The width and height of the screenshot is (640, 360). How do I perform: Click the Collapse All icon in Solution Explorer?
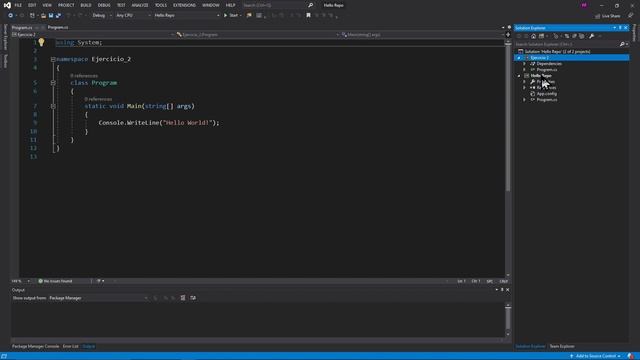[575, 36]
